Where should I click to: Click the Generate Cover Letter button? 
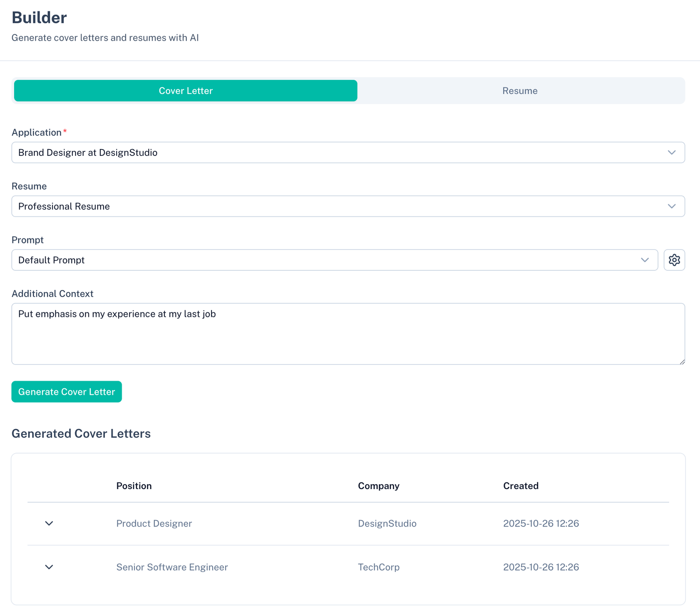pyautogui.click(x=67, y=392)
